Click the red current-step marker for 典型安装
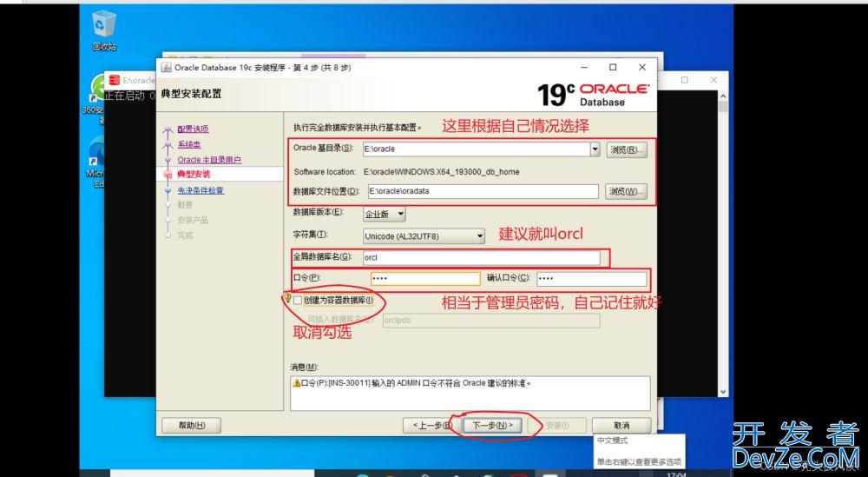Image resolution: width=868 pixels, height=477 pixels. click(x=168, y=175)
